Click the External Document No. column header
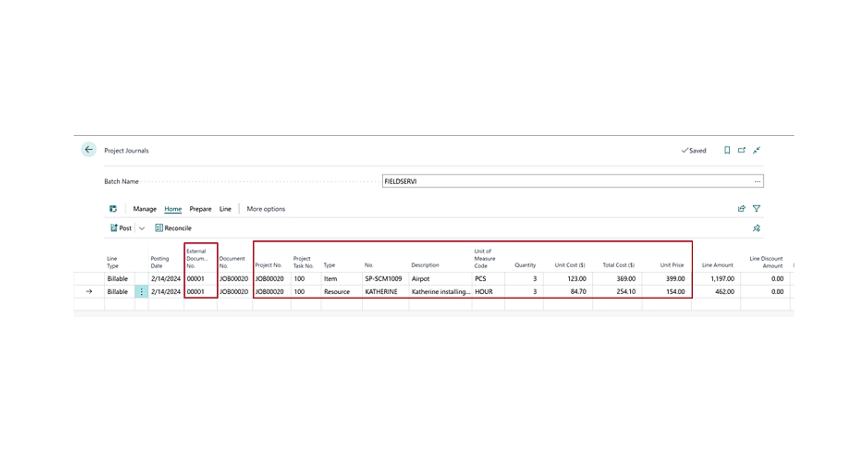This screenshot has height=452, width=868. 197,259
